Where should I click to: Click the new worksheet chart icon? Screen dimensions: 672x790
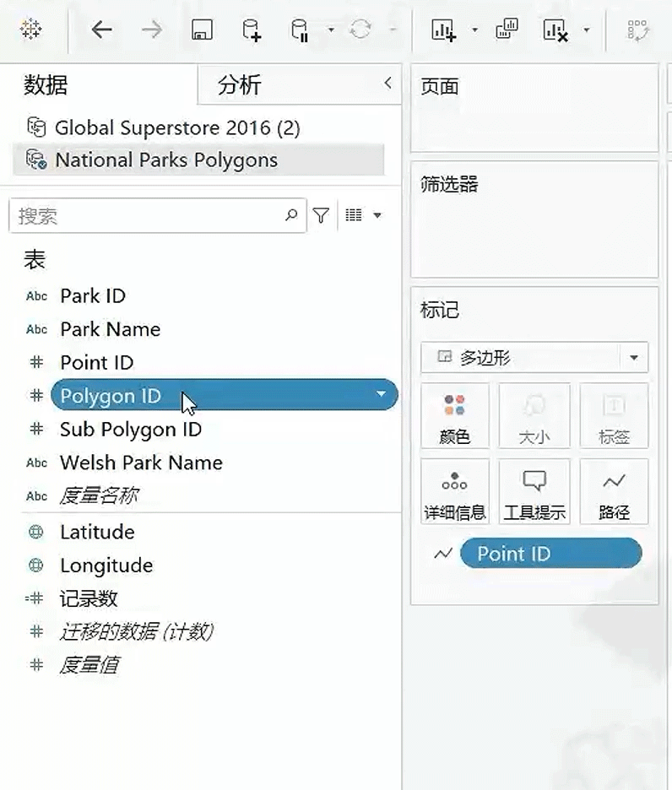click(x=443, y=30)
